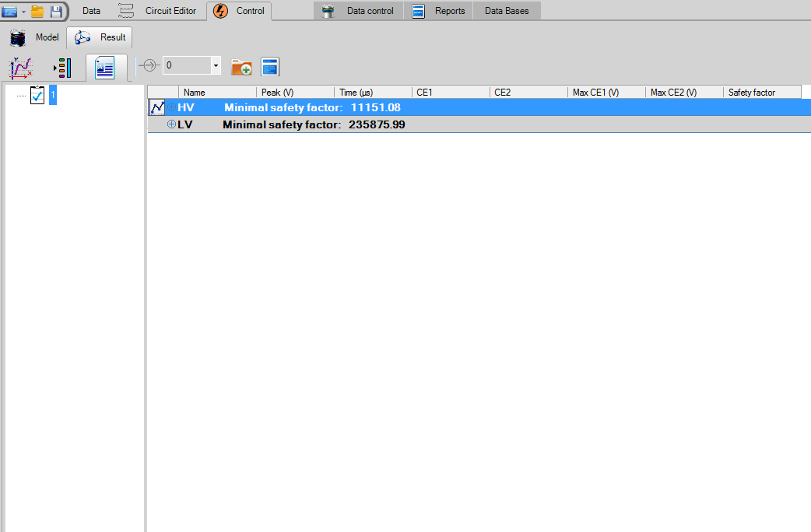Switch to the Circuit Editor tab
The width and height of the screenshot is (811, 532).
(x=170, y=11)
